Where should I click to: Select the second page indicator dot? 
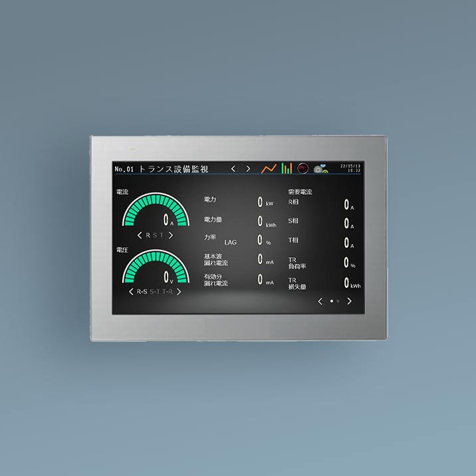(338, 301)
